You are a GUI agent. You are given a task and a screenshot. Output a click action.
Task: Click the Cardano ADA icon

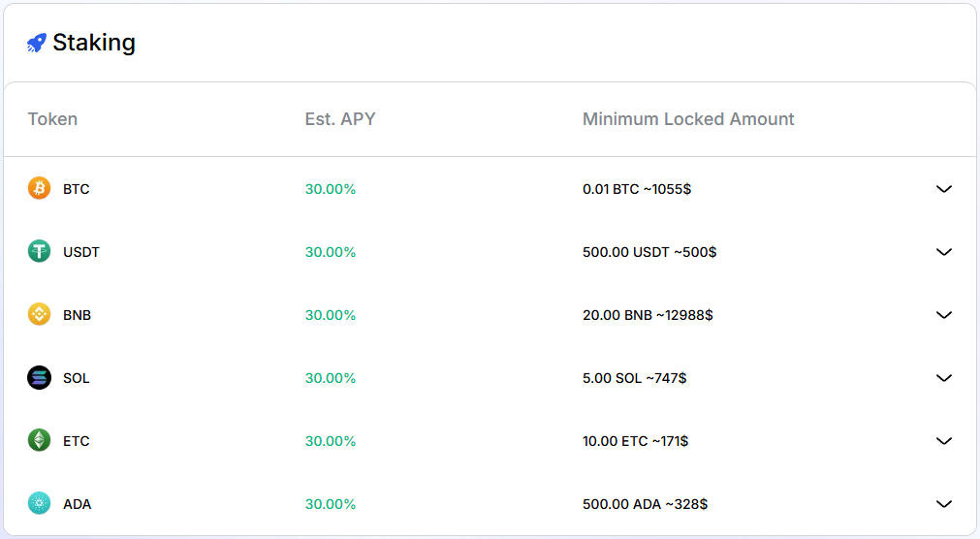click(x=39, y=504)
